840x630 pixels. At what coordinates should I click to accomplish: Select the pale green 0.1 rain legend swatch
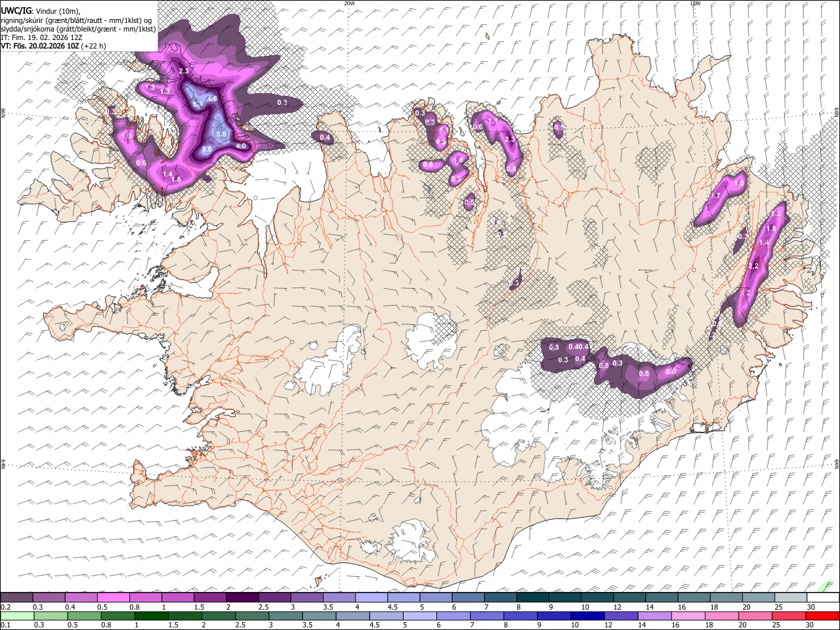click(x=17, y=616)
